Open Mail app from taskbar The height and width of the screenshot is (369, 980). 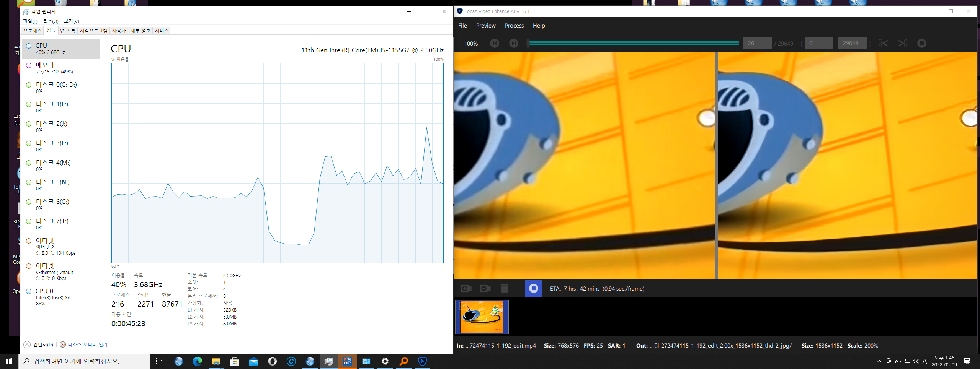253,361
